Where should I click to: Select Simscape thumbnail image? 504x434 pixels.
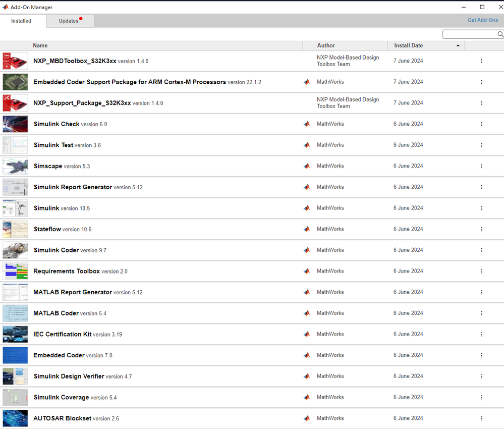[x=15, y=166]
